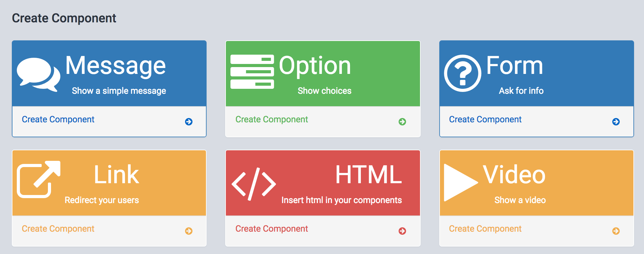644x254 pixels.
Task: Select the Form card title
Action: (x=515, y=65)
